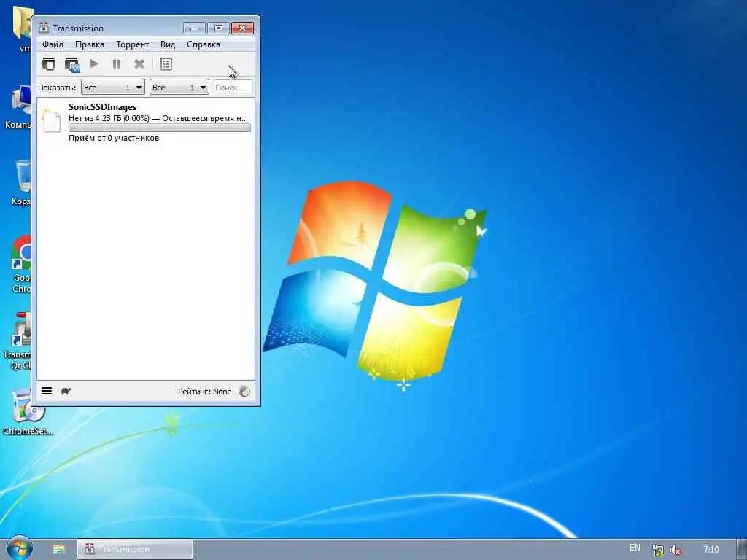Click the 'Приём от 0 участников' status text
The image size is (747, 560).
[x=114, y=138]
